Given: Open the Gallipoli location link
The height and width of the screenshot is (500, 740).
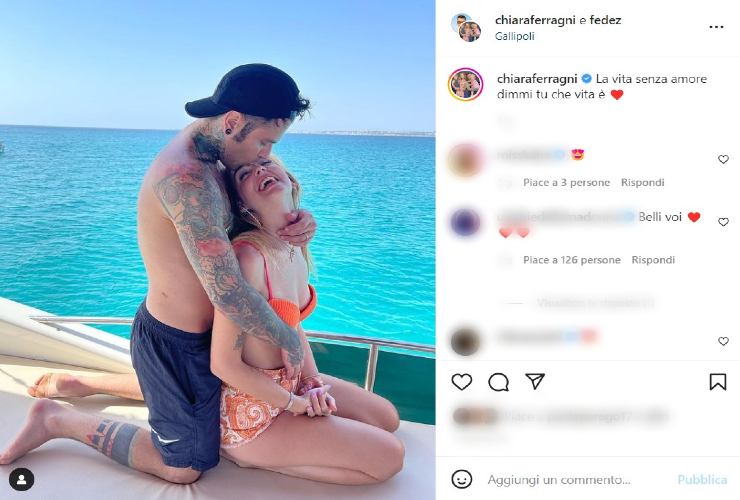Looking at the screenshot, I should click(514, 36).
